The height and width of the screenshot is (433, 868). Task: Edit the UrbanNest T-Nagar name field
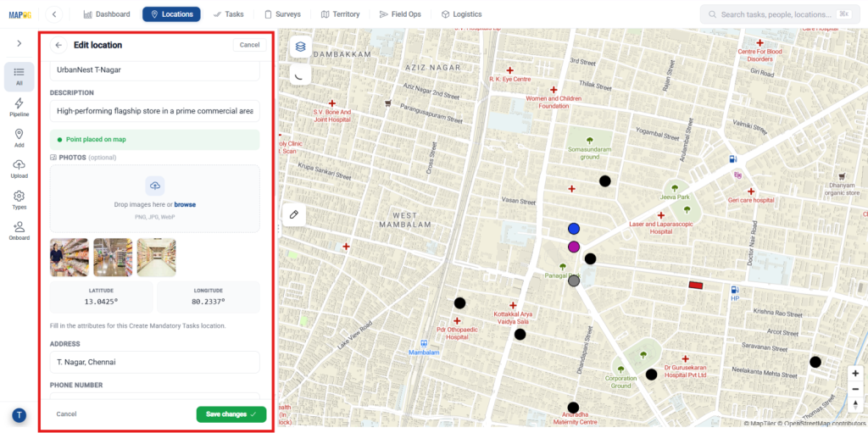(154, 70)
